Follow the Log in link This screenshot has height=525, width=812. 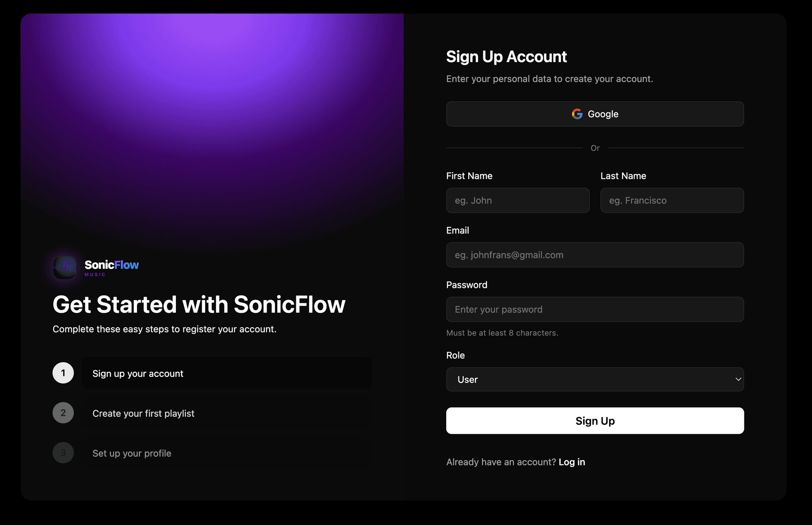coord(572,462)
